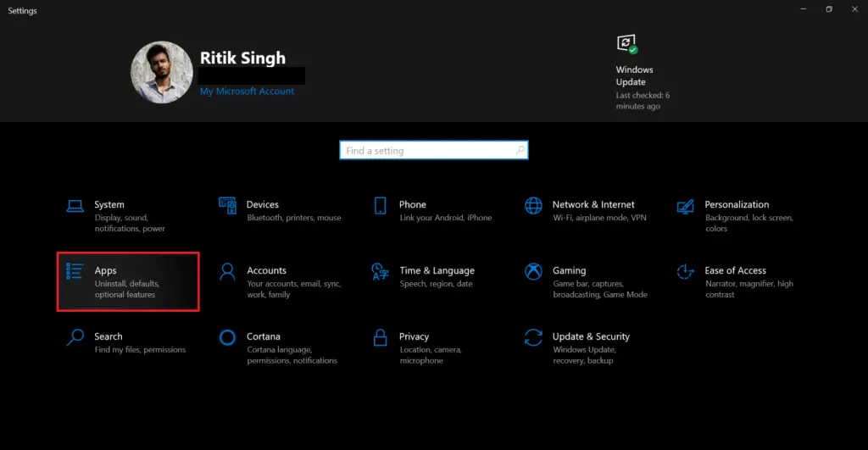This screenshot has height=450, width=868.
Task: Click the Ritik Singh profile picture
Action: 162,72
